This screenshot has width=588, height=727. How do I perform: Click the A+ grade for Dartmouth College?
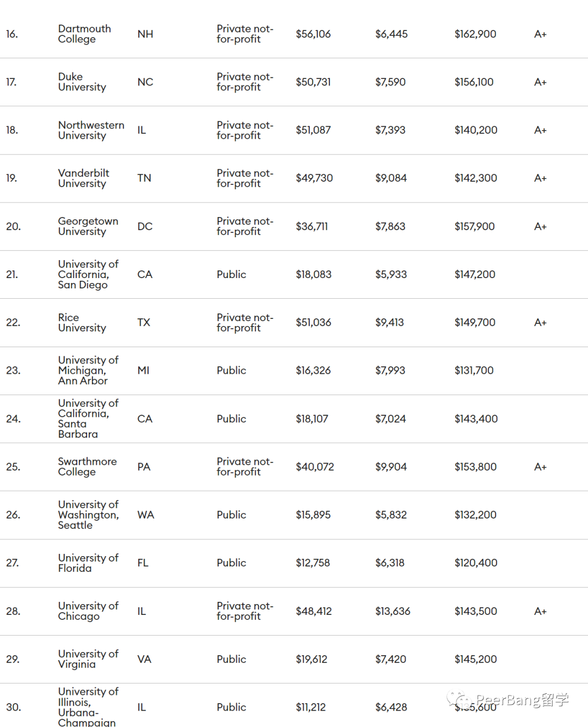tap(540, 34)
